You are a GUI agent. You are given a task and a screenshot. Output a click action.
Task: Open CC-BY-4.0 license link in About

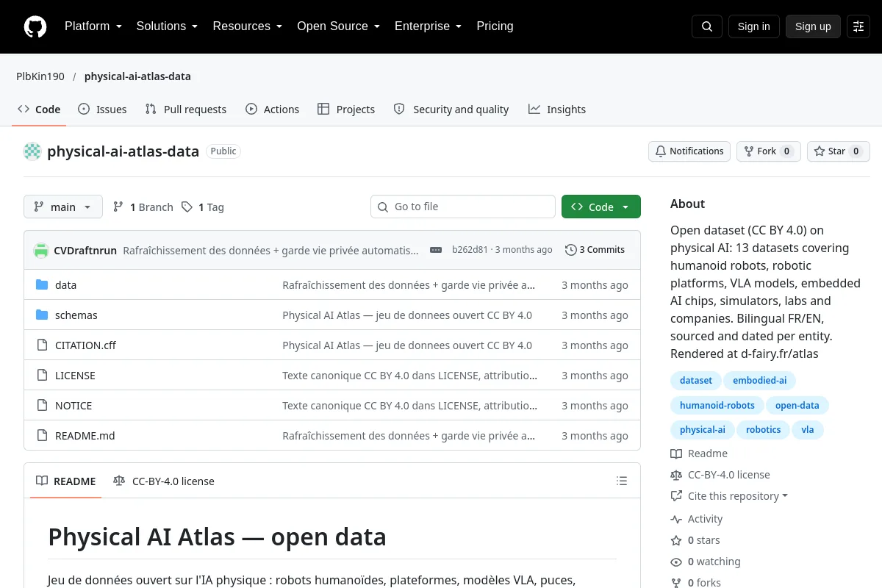pyautogui.click(x=720, y=475)
